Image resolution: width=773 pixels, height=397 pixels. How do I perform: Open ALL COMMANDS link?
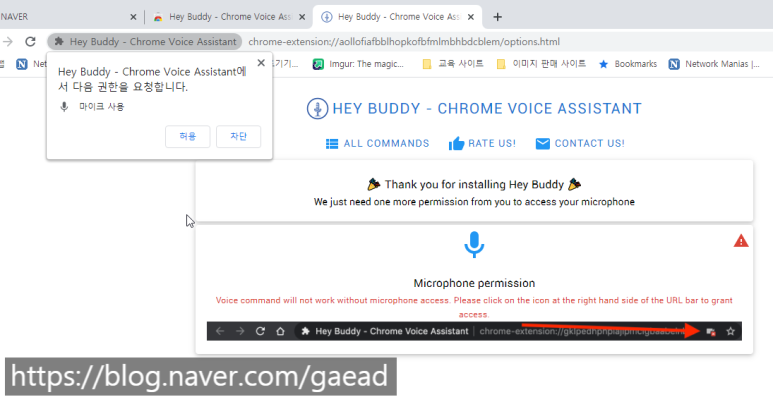[386, 144]
